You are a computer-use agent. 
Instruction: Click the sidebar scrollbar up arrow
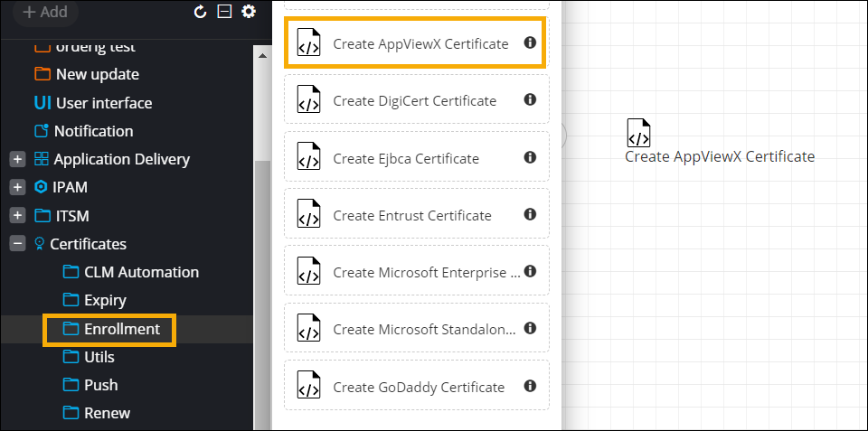tap(262, 56)
